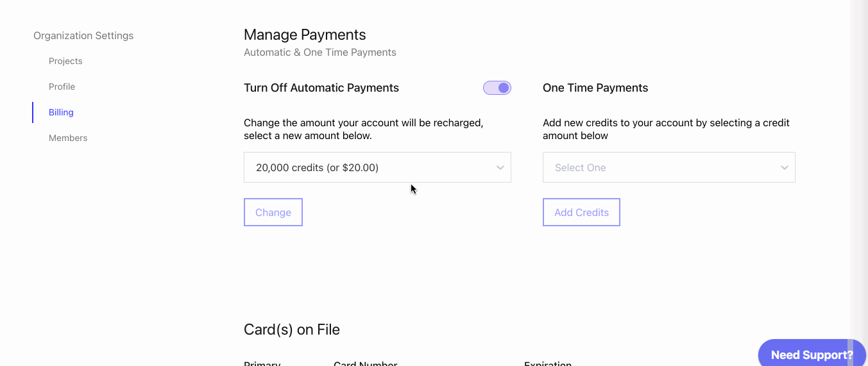Image resolution: width=868 pixels, height=366 pixels.
Task: Click the Select One dropdown chevron arrow
Action: tap(784, 168)
